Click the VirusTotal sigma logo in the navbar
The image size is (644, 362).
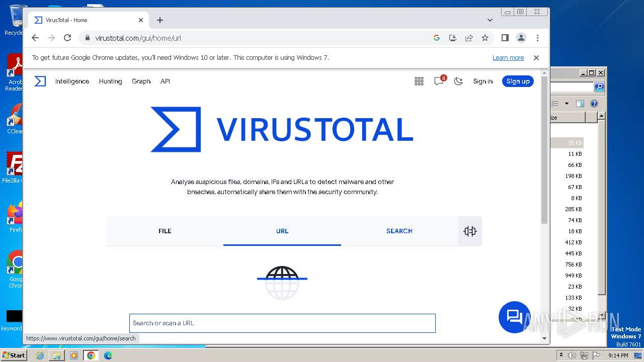point(40,81)
